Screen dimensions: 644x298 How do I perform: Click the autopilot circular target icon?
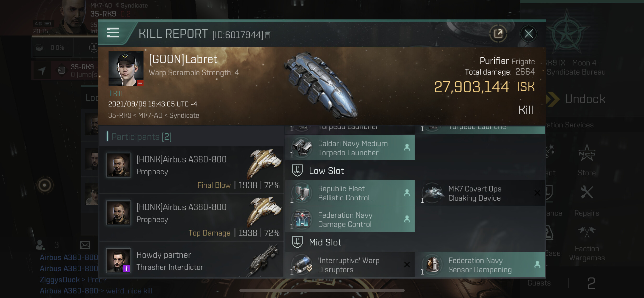[x=45, y=185]
